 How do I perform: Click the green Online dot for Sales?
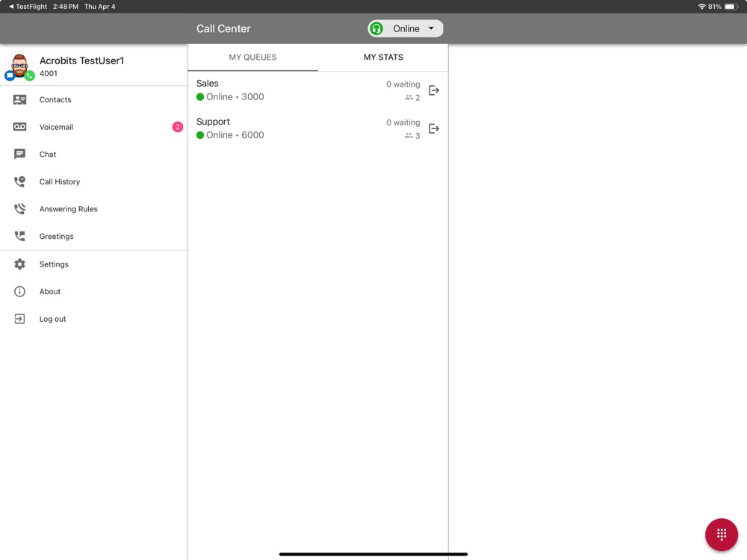[200, 96]
